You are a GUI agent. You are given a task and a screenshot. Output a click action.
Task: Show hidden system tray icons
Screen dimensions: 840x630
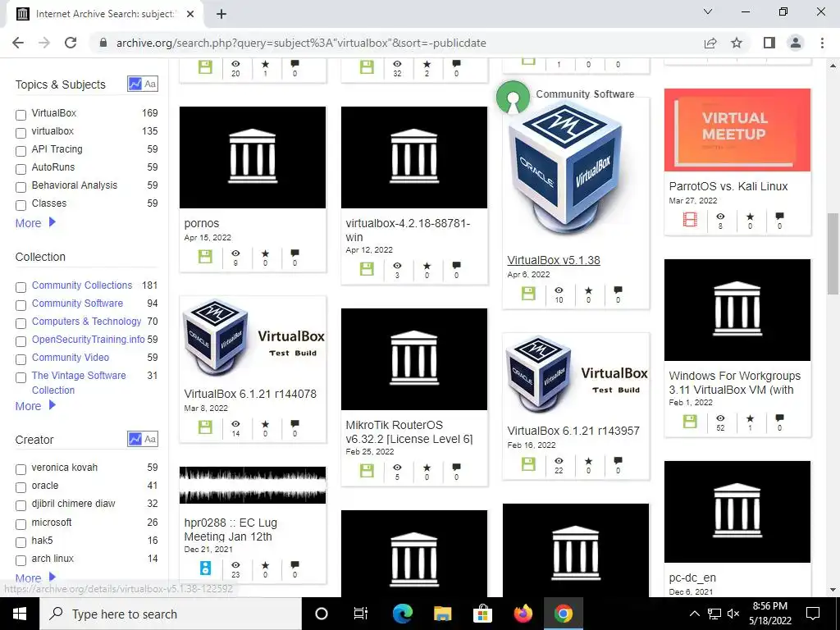click(694, 614)
